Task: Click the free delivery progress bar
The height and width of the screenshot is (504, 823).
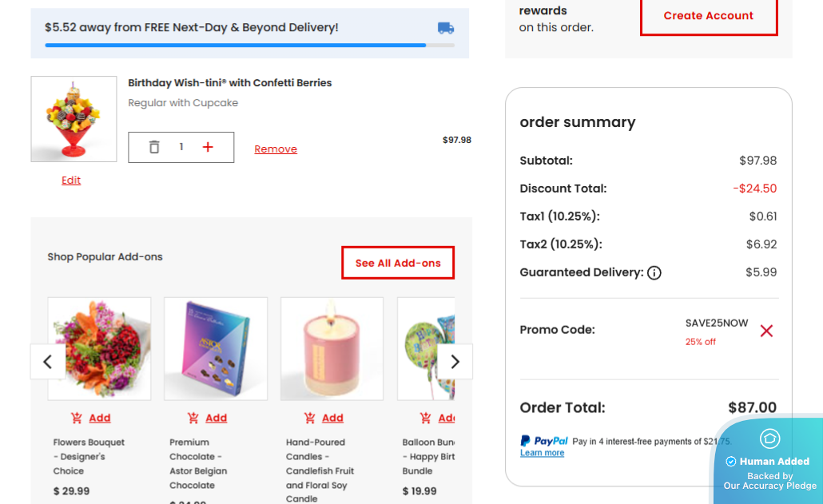Action: click(235, 45)
